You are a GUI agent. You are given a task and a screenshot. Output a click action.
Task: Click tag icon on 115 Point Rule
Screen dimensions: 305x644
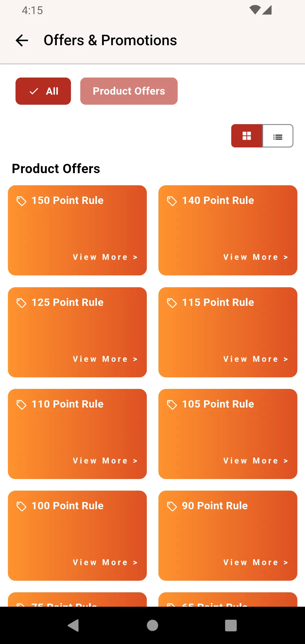click(172, 303)
